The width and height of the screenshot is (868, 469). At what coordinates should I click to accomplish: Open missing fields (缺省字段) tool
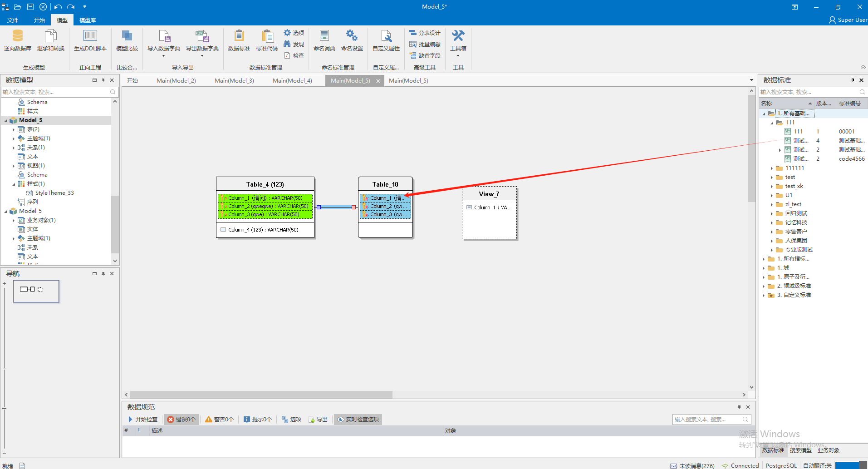[x=425, y=55]
